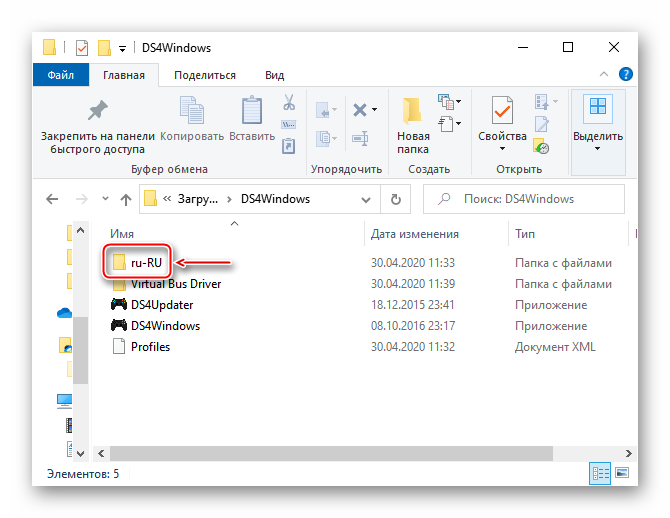This screenshot has height=518, width=670.
Task: Click the Open icon in Открыть group
Action: (x=541, y=102)
